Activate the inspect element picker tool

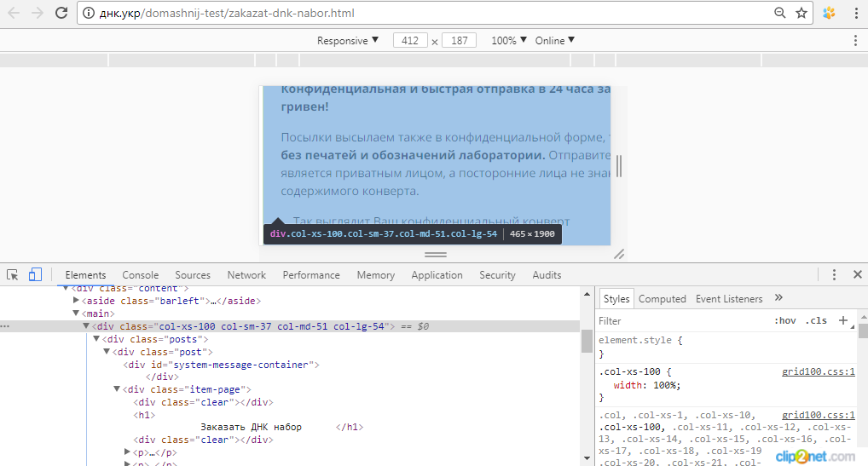point(12,274)
